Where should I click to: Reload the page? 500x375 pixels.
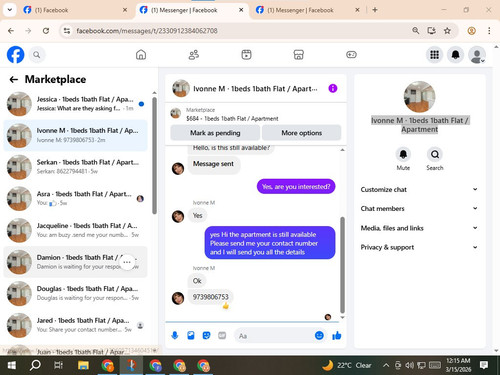click(46, 31)
